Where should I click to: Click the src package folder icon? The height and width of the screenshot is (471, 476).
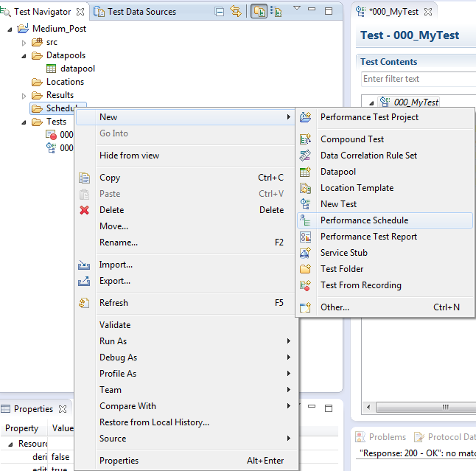pos(37,42)
